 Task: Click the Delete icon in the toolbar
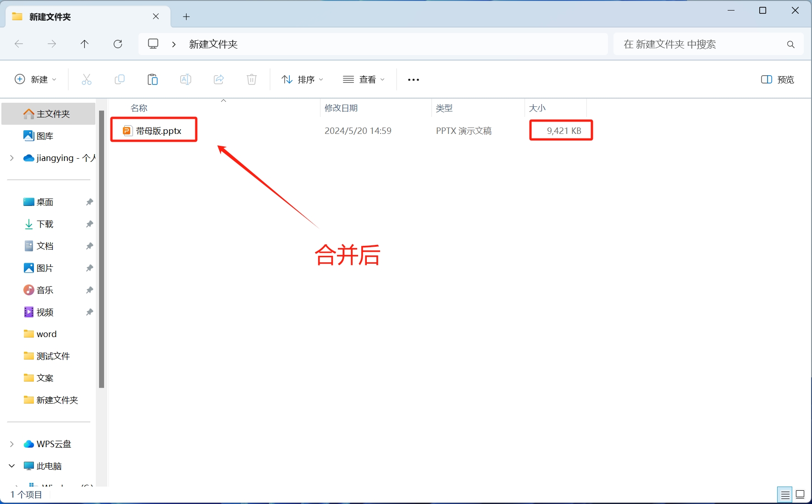click(x=251, y=79)
